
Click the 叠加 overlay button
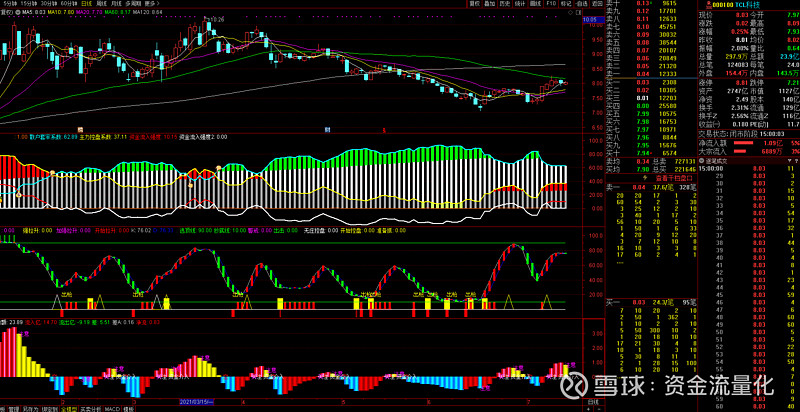tap(490, 4)
